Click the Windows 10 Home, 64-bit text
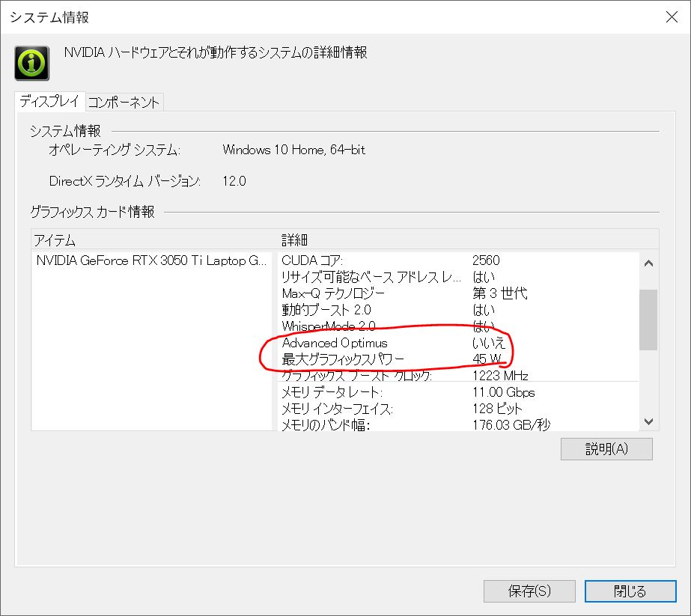This screenshot has width=691, height=616. click(x=294, y=150)
